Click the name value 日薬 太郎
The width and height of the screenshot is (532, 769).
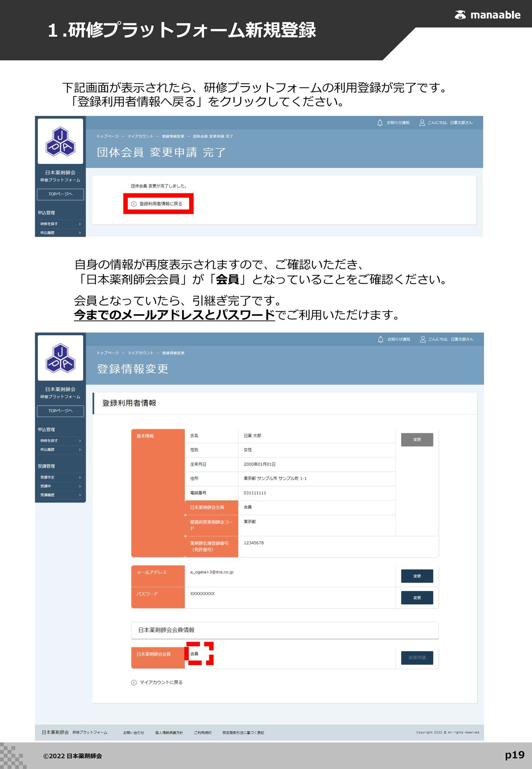pos(252,436)
